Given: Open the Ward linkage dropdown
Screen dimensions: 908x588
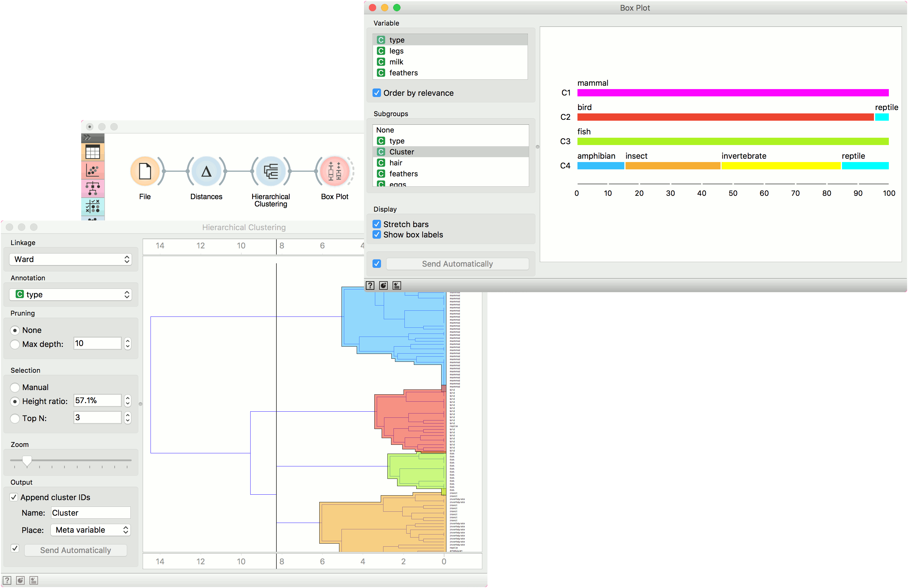Looking at the screenshot, I should 71,259.
